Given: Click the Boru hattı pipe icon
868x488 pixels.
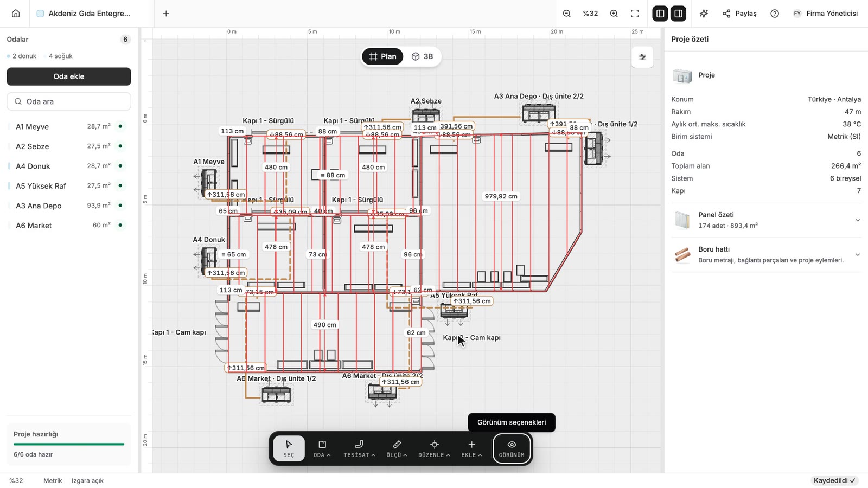Looking at the screenshot, I should 682,254.
